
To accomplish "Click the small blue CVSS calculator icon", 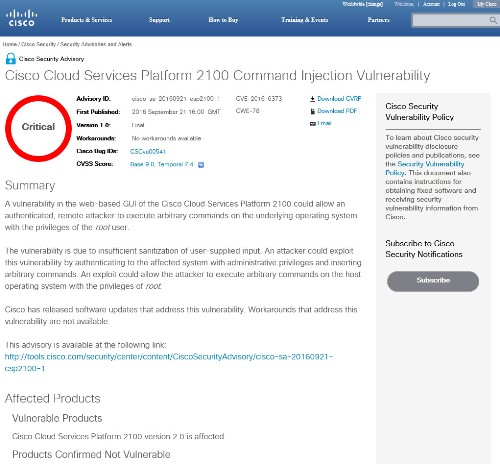I will pyautogui.click(x=201, y=165).
